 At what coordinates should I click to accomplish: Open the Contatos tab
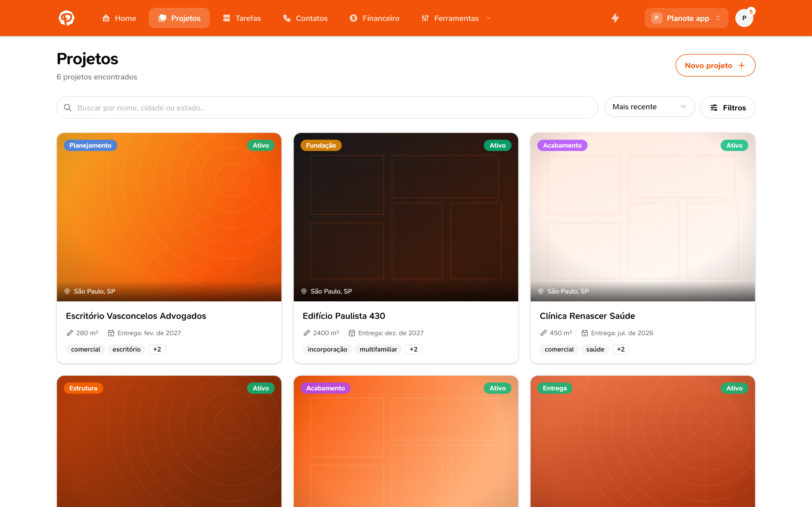[305, 18]
